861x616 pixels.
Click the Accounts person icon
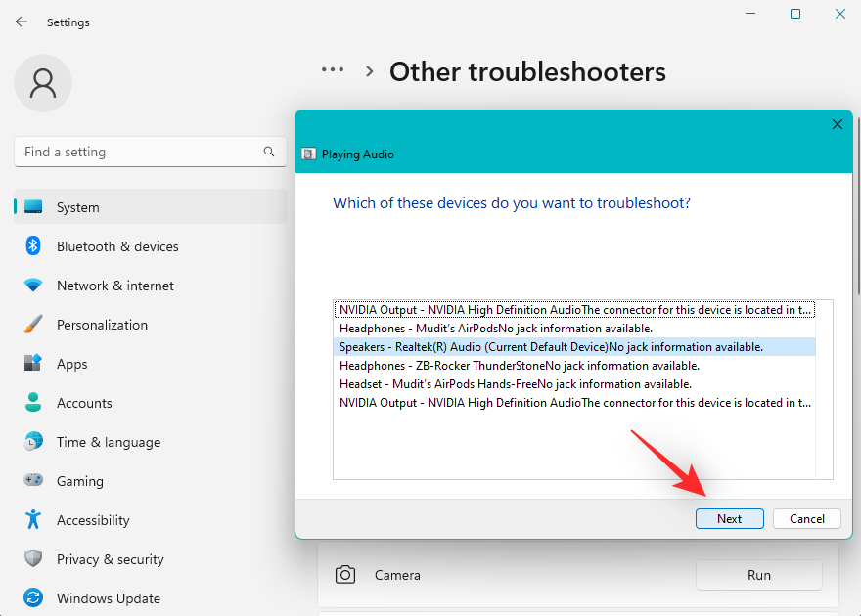tap(33, 402)
